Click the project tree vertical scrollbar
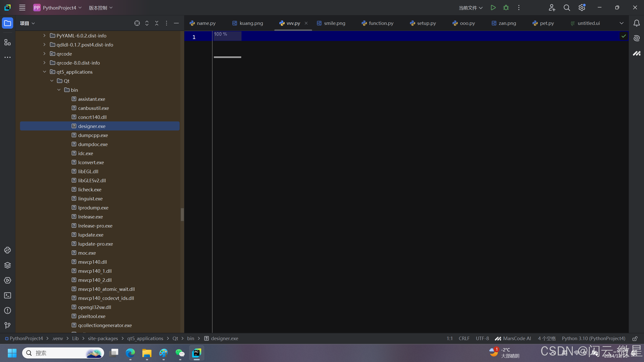Screen dimensions: 644x362 coord(182,214)
